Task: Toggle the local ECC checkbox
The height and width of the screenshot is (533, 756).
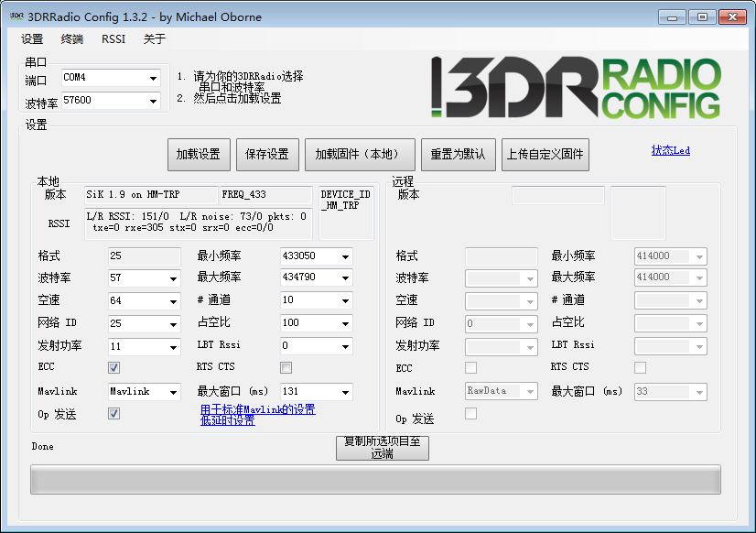Action: click(113, 367)
